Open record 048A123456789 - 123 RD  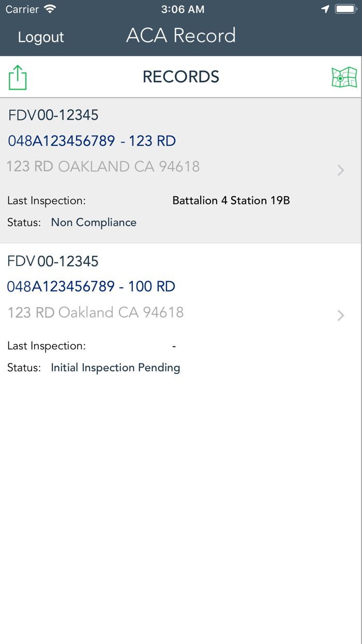(92, 140)
